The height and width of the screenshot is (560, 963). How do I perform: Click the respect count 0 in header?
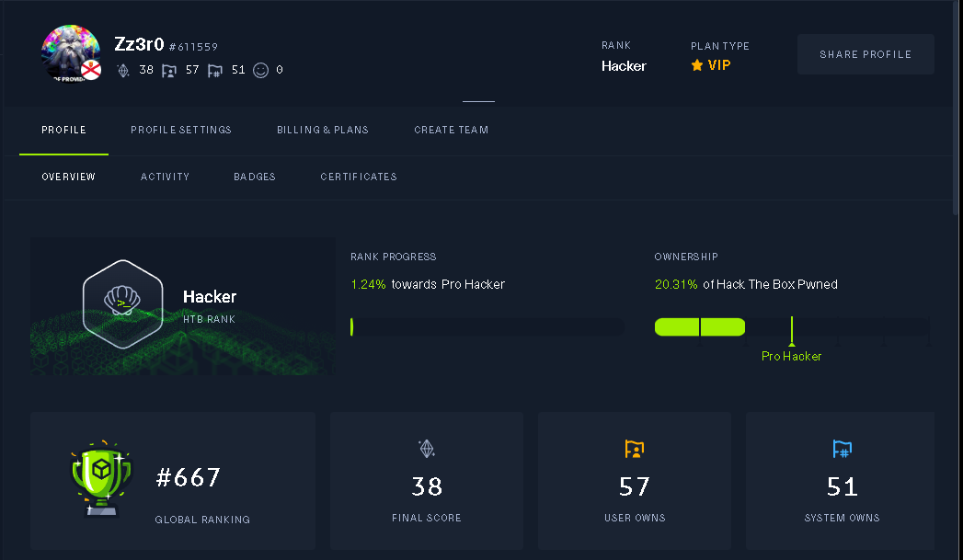[x=280, y=70]
